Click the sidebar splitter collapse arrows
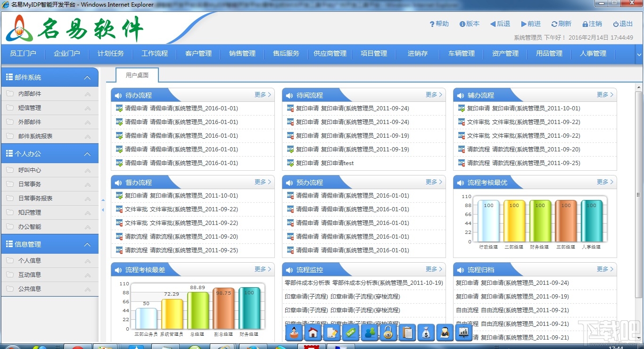The image size is (644, 349). tap(103, 205)
